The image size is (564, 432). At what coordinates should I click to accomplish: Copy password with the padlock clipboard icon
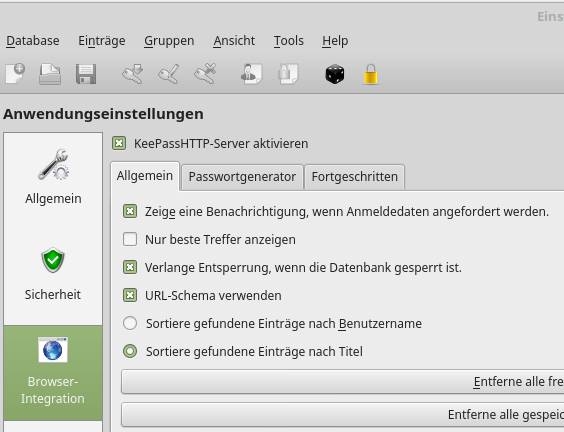click(x=288, y=74)
